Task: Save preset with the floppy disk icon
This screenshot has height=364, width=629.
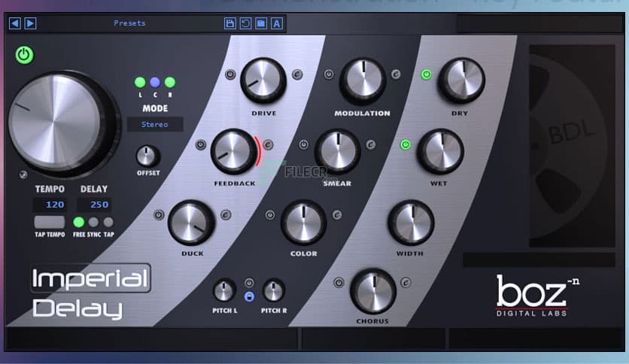Action: (x=230, y=23)
